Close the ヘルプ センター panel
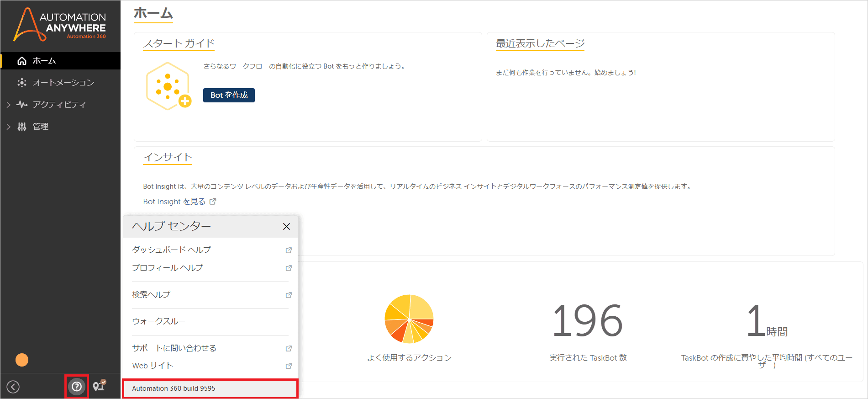The width and height of the screenshot is (868, 399). click(286, 226)
